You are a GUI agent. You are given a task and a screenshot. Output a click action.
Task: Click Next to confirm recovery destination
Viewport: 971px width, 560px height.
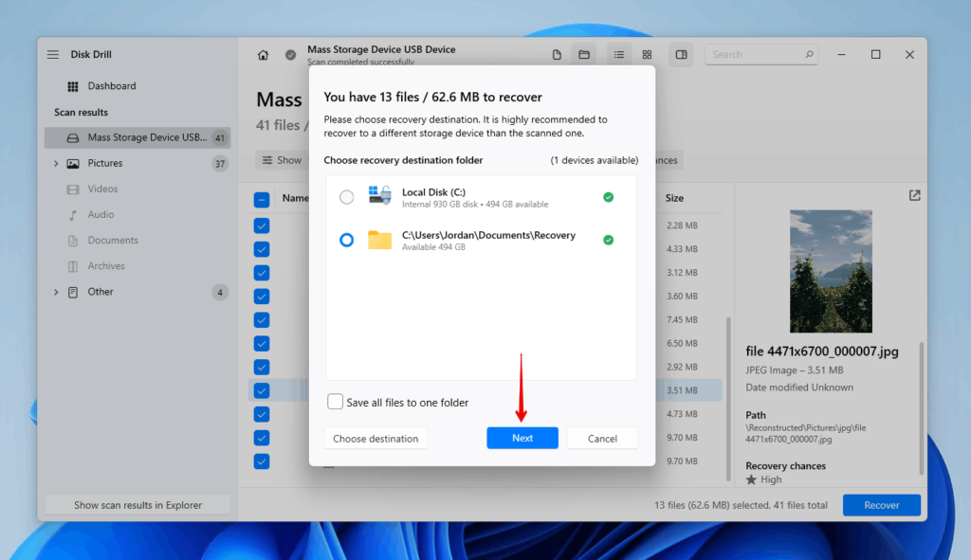[x=522, y=438]
